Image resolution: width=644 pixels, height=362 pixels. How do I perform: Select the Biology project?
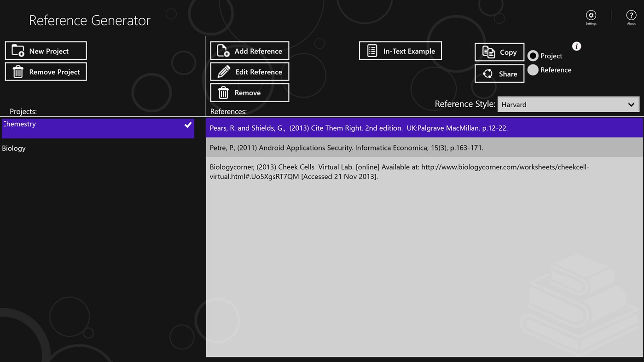pyautogui.click(x=14, y=148)
